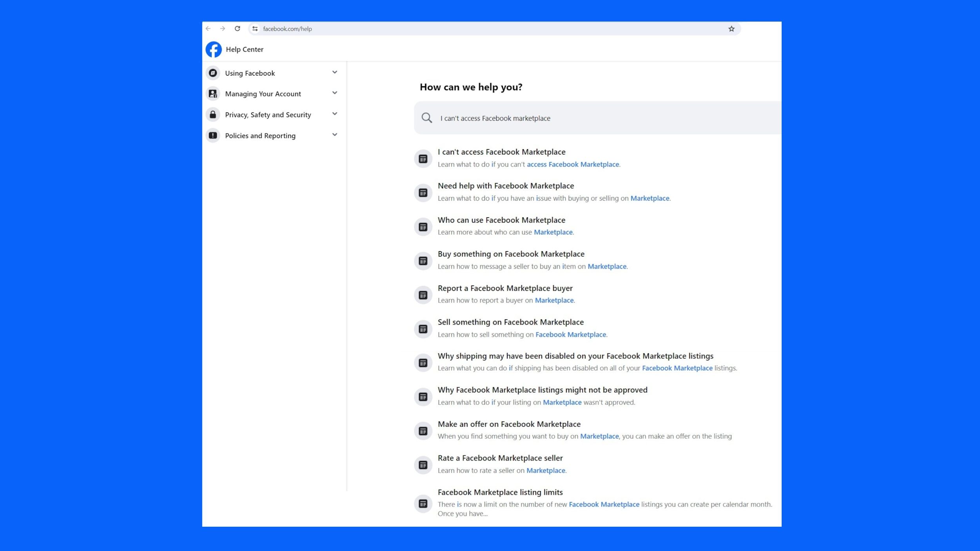The image size is (980, 551).
Task: Open Why shipping may have been disabled article
Action: click(575, 356)
